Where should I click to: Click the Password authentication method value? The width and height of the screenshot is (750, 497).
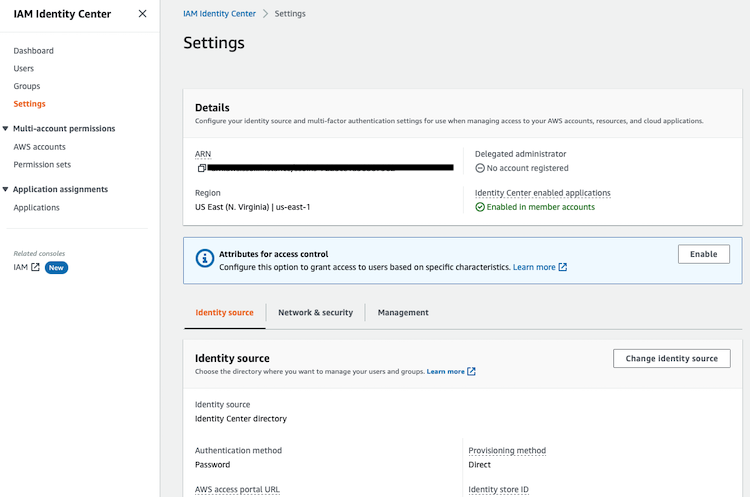212,464
